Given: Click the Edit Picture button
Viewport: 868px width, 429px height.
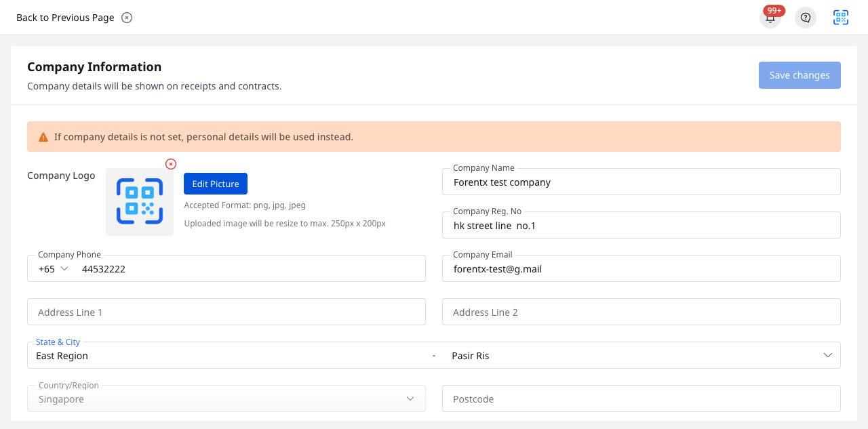Looking at the screenshot, I should [216, 184].
